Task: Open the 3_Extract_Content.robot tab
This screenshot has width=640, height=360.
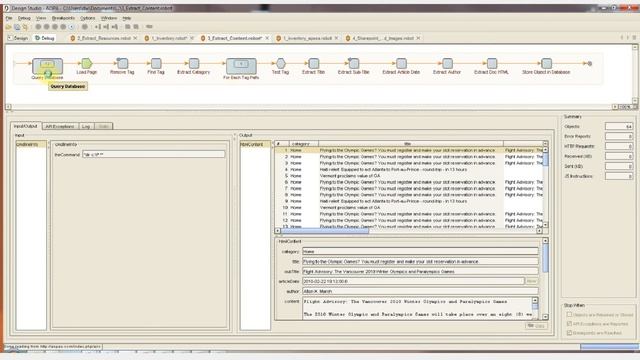Action: point(234,38)
